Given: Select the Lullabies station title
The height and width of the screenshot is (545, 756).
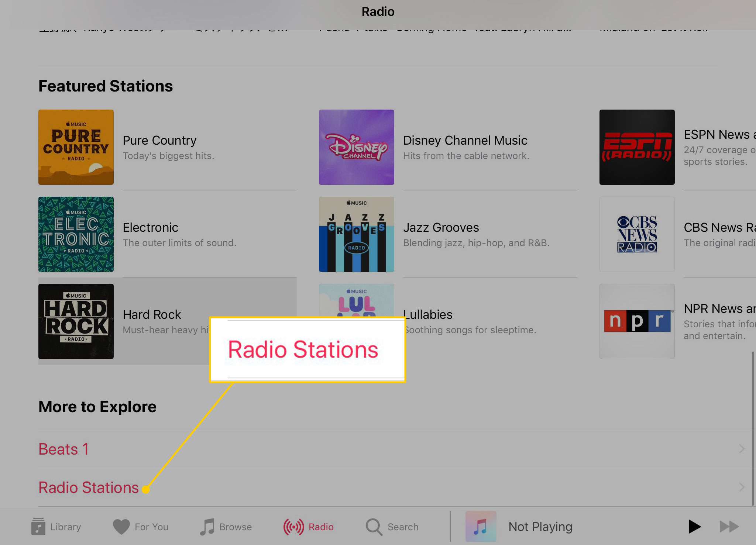Looking at the screenshot, I should coord(428,314).
